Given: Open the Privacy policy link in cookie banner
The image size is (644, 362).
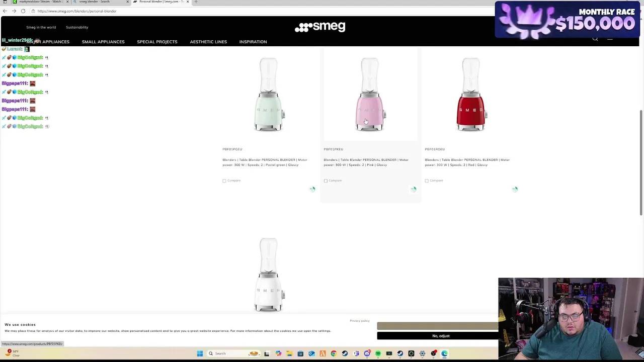Looking at the screenshot, I should 360,321.
